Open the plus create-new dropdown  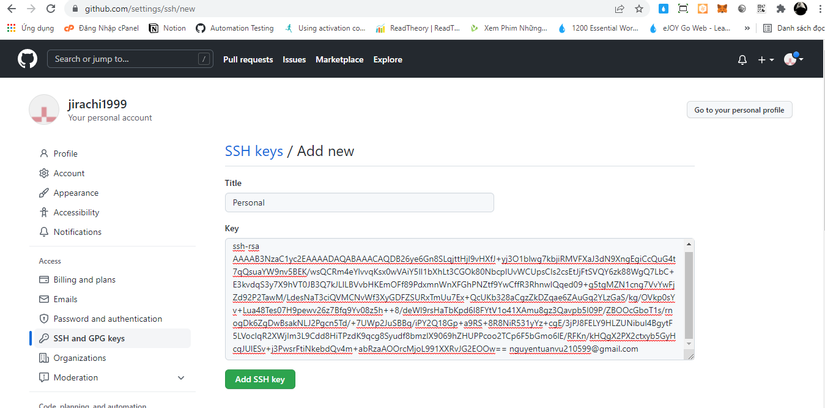click(x=766, y=60)
